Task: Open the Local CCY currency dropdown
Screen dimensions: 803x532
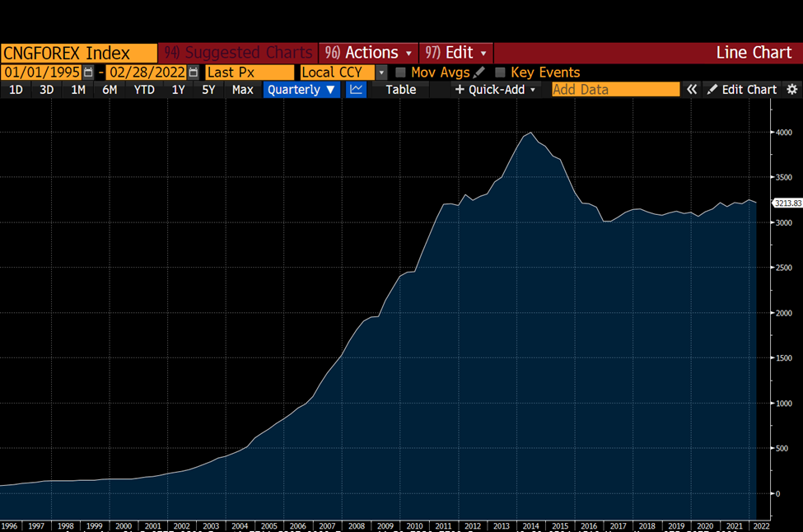Action: click(381, 72)
